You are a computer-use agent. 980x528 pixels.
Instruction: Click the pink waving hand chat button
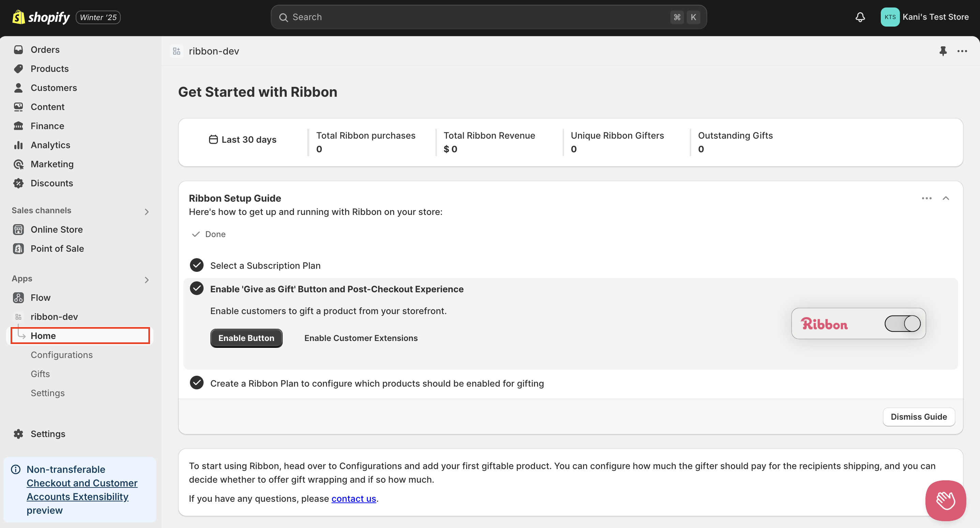(945, 500)
